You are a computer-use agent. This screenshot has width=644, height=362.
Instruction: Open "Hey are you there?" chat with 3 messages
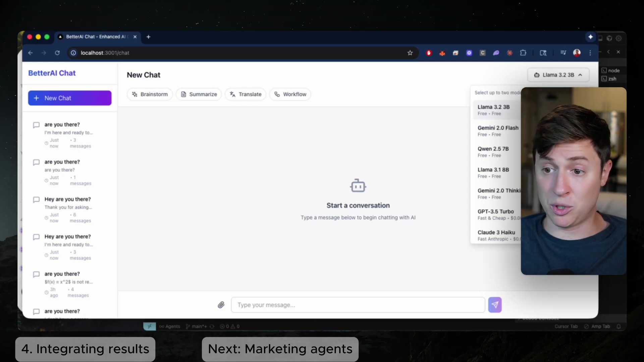point(70,247)
